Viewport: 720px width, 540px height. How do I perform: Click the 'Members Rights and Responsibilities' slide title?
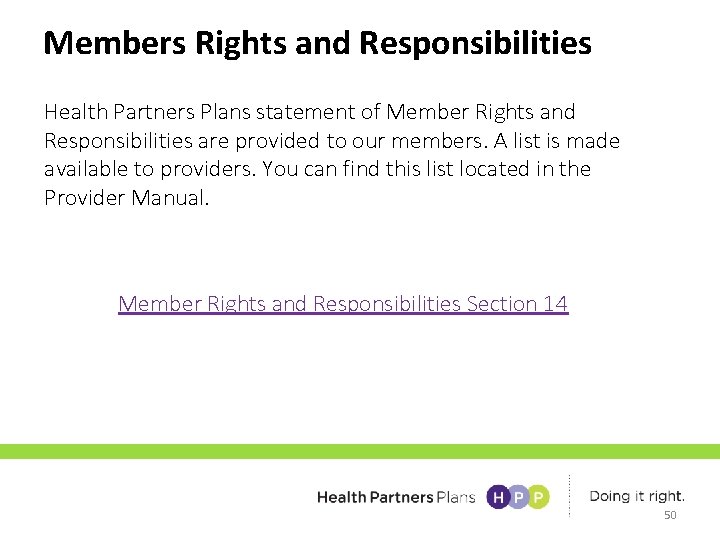pos(318,43)
